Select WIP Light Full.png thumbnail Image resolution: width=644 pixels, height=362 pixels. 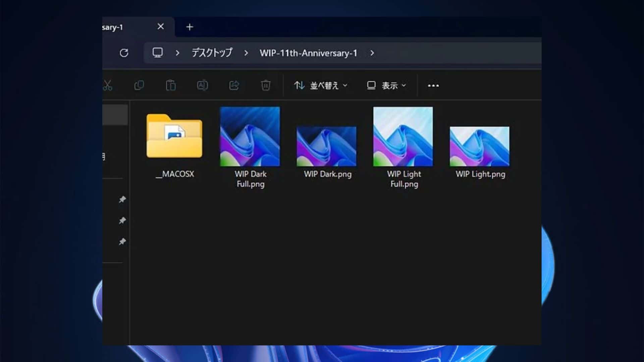(x=403, y=136)
